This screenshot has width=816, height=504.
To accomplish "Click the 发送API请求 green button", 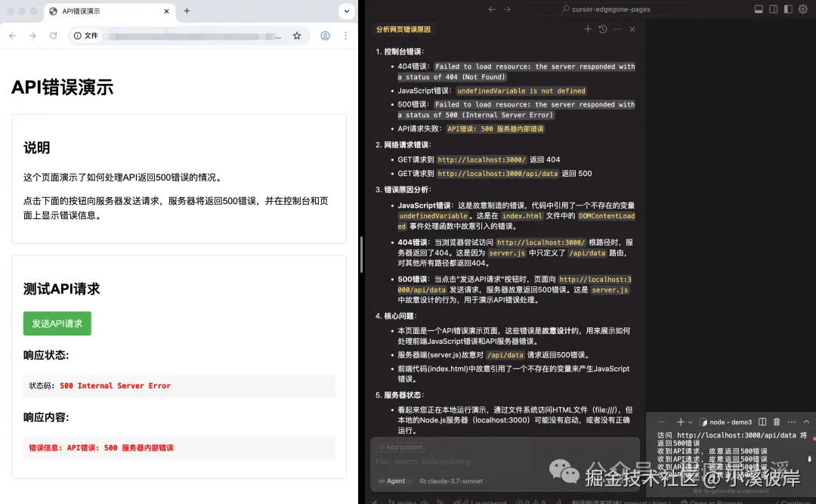I will [x=57, y=323].
